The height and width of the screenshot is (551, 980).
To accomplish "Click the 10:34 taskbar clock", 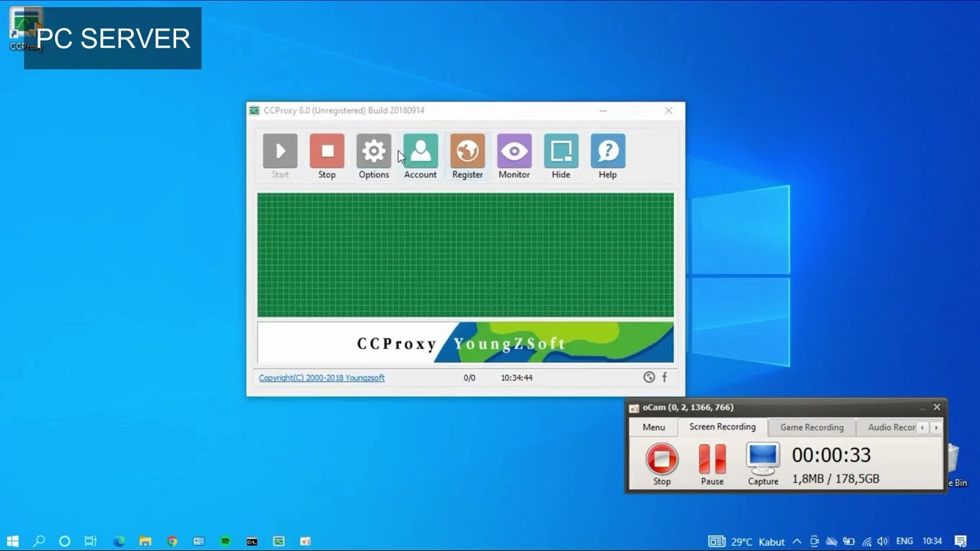I will [x=932, y=542].
